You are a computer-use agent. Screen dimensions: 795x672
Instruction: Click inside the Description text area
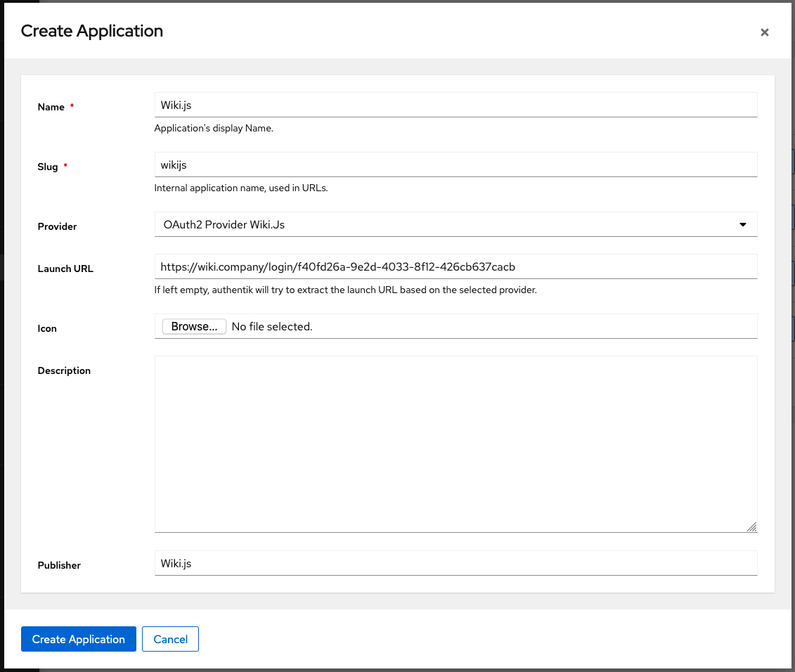click(x=455, y=444)
